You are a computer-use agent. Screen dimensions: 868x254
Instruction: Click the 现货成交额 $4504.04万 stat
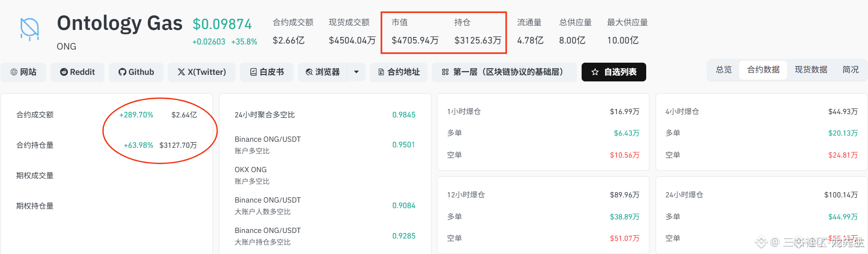click(x=352, y=31)
